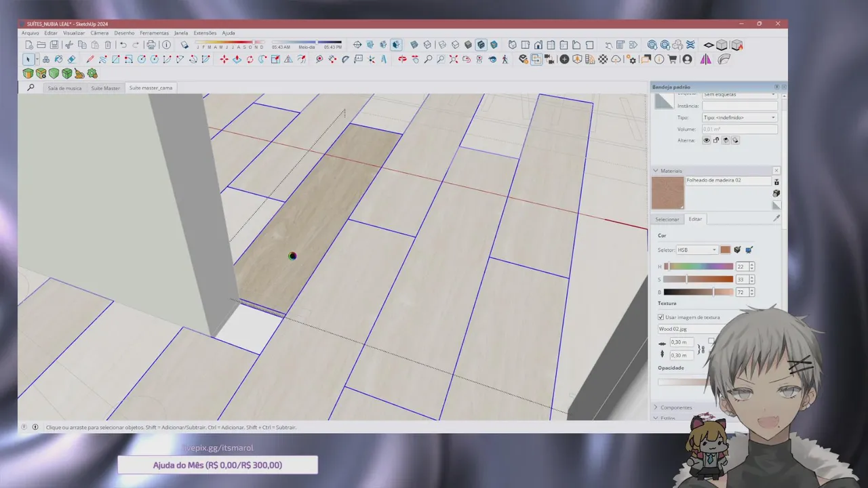Open the search magnifier by scene tabs
Screen dimensions: 868x488
coord(31,87)
